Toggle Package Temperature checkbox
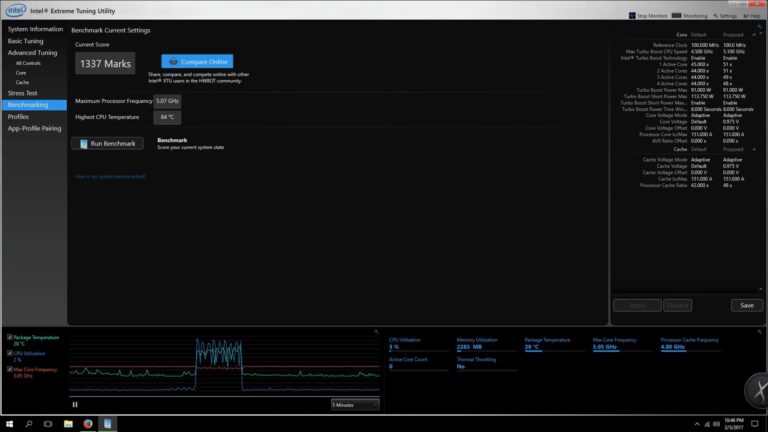 pyautogui.click(x=10, y=338)
